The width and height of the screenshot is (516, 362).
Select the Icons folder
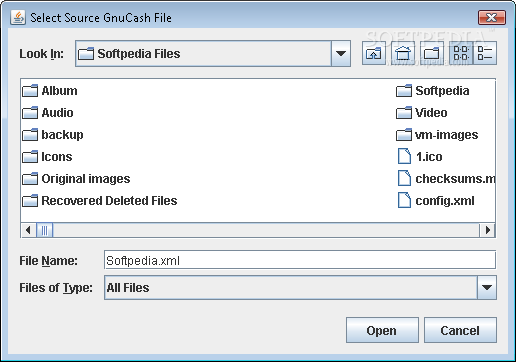[x=47, y=157]
